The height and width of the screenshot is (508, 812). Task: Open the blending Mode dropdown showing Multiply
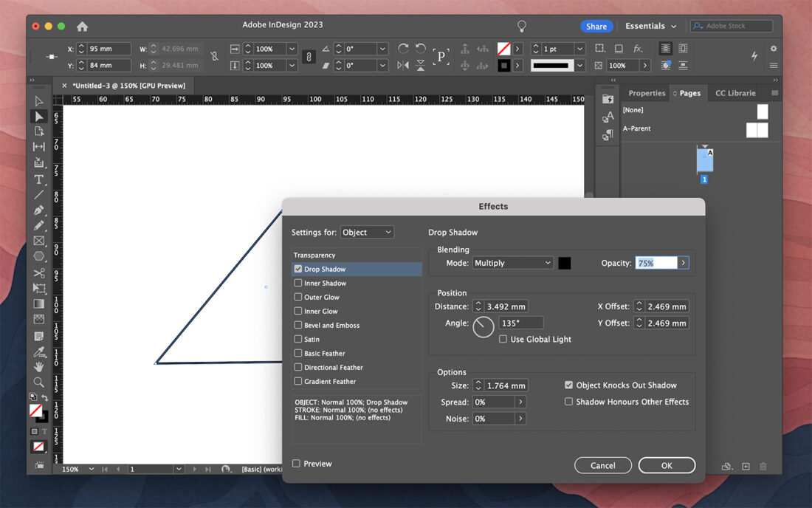coord(513,262)
